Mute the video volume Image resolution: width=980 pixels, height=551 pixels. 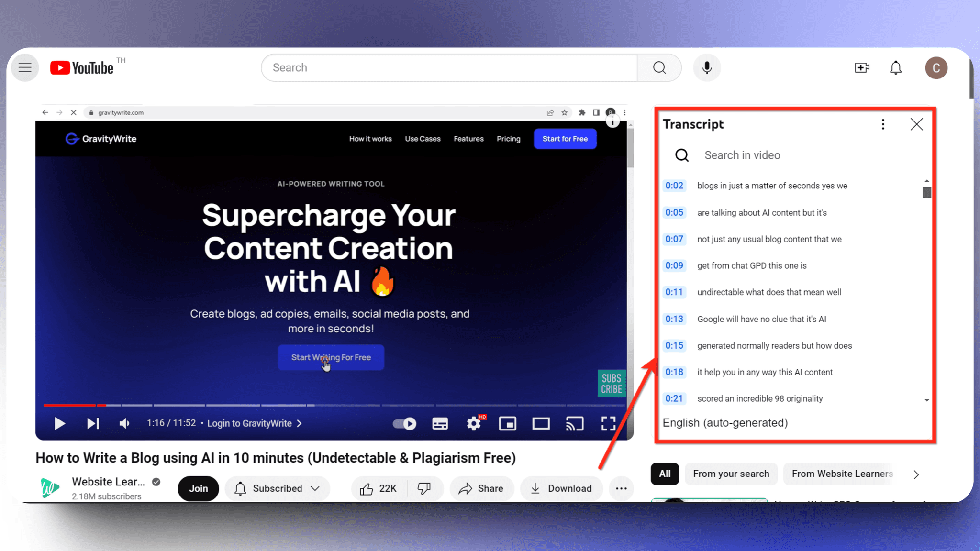[124, 423]
